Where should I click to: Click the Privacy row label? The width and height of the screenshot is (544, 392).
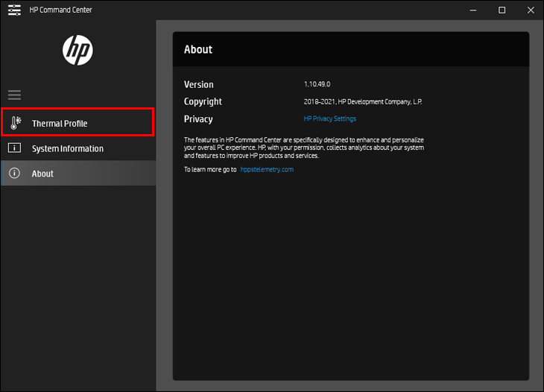point(198,119)
